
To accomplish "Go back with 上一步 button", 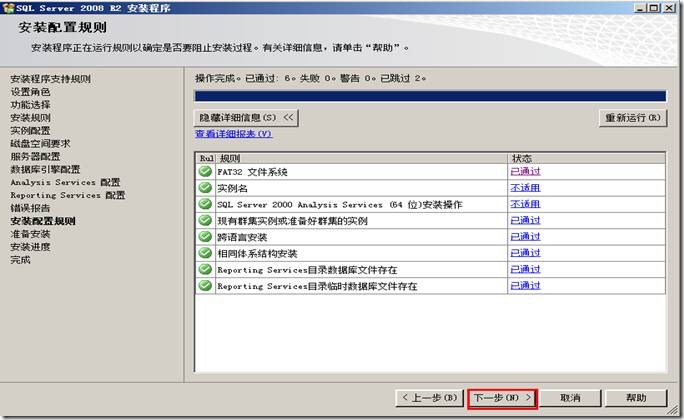I will point(430,398).
